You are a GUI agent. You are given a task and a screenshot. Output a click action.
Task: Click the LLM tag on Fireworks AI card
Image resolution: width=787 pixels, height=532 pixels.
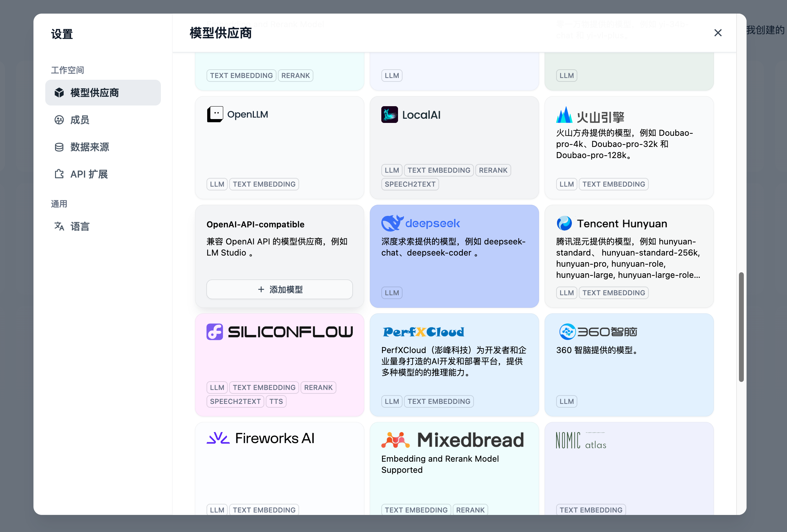pos(217,510)
